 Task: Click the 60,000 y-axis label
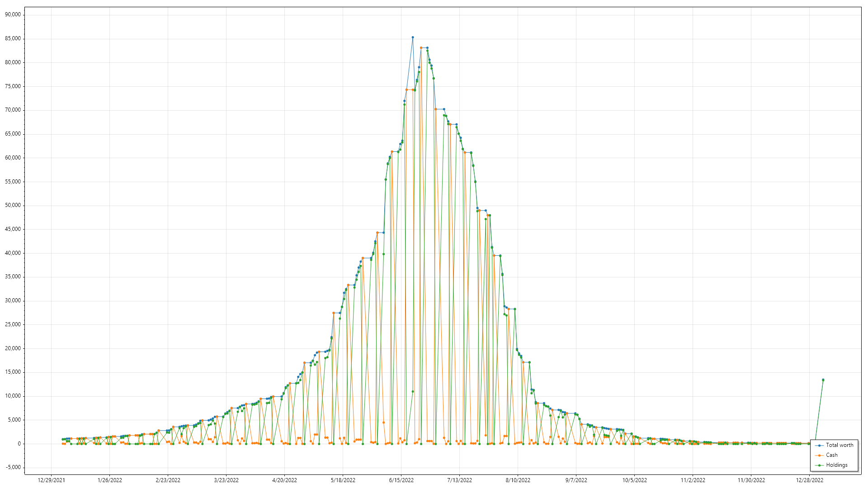[13, 158]
